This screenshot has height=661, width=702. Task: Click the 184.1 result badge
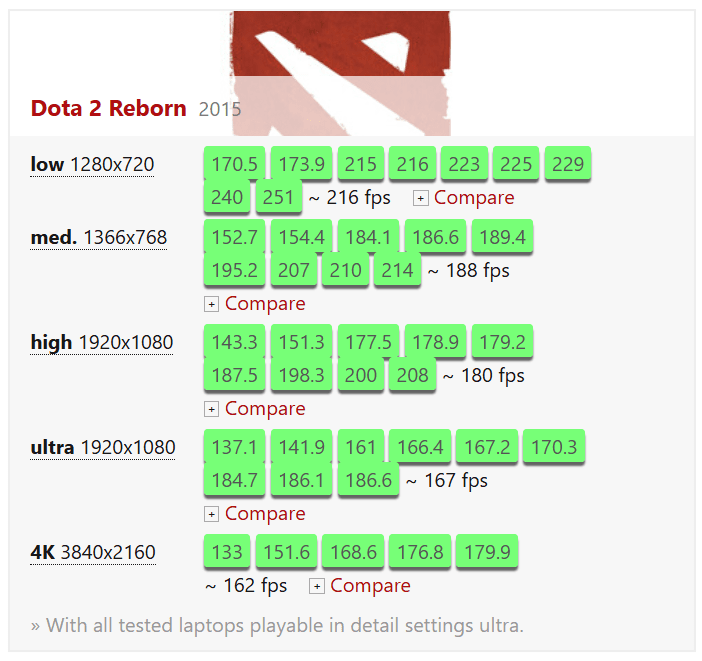pyautogui.click(x=368, y=237)
